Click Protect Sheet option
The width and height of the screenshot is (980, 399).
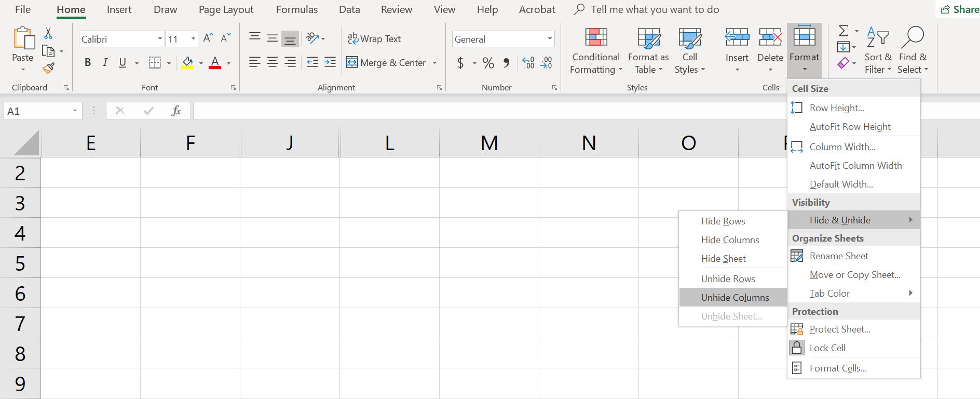[x=853, y=329]
